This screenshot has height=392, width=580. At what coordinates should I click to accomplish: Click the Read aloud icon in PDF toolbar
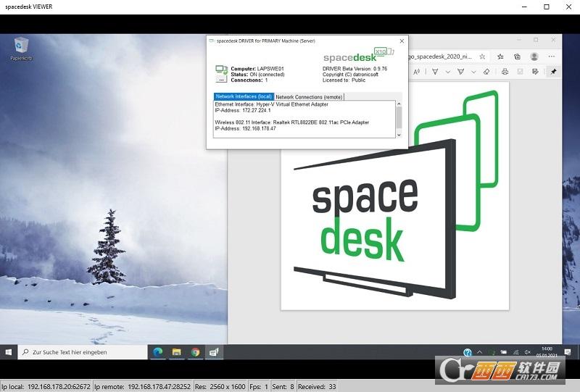pos(416,72)
